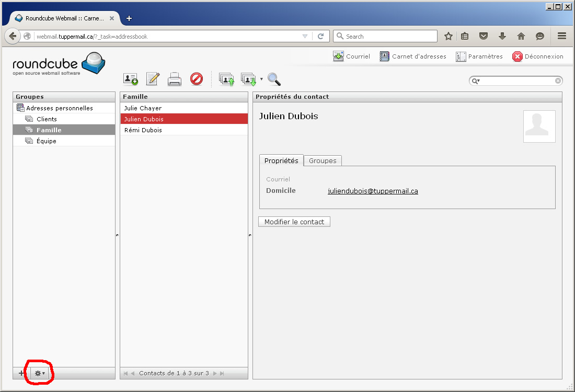Image resolution: width=575 pixels, height=392 pixels.
Task: Go to Courriel in top navigation
Action: point(351,56)
